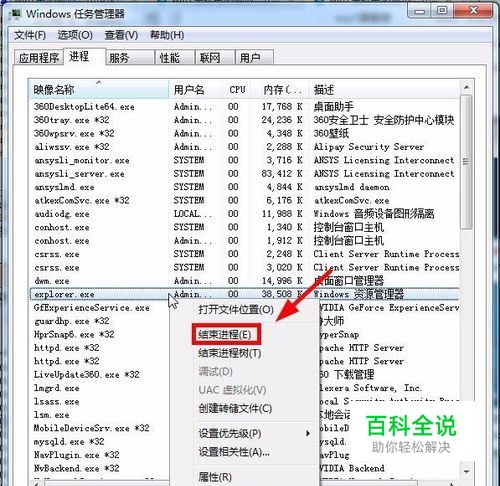This screenshot has width=500, height=486.
Task: Click the ansyslmd daemon description
Action: [x=351, y=187]
